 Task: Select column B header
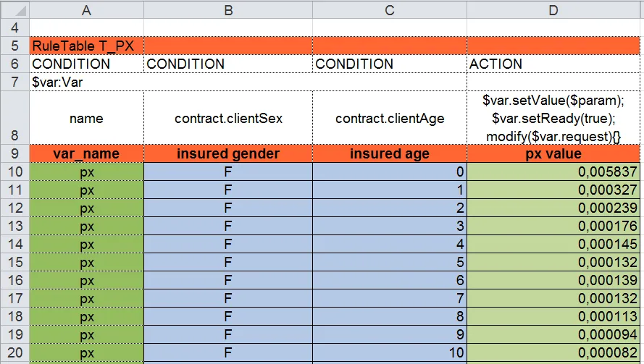tap(228, 9)
